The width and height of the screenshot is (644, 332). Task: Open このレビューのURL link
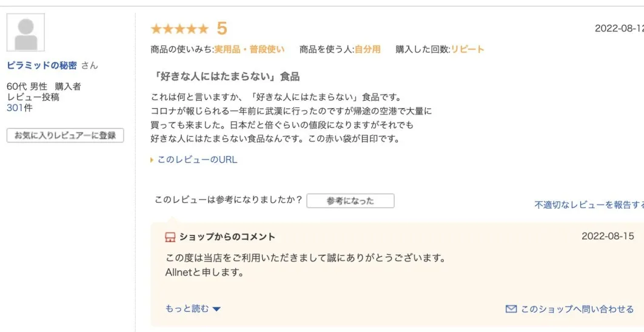(x=197, y=160)
